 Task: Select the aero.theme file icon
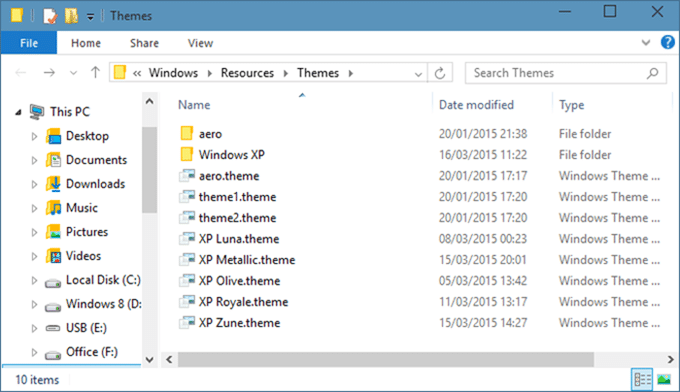coord(187,175)
